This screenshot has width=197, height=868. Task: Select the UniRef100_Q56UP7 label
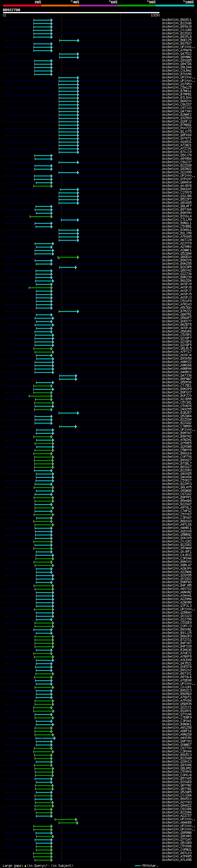177,318
